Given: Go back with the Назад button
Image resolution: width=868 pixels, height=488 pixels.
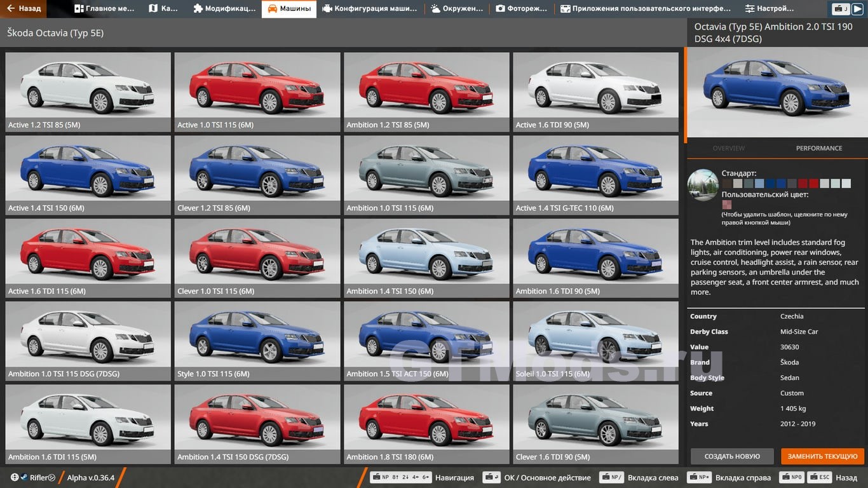Looking at the screenshot, I should coord(24,9).
